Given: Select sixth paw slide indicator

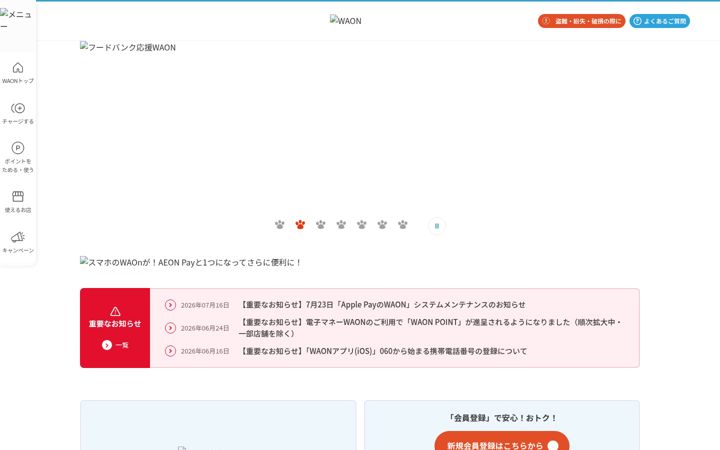Looking at the screenshot, I should (382, 225).
